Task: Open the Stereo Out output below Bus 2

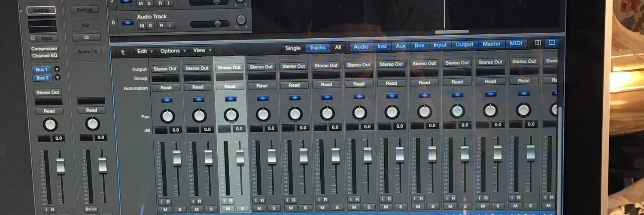Action: 48,92
